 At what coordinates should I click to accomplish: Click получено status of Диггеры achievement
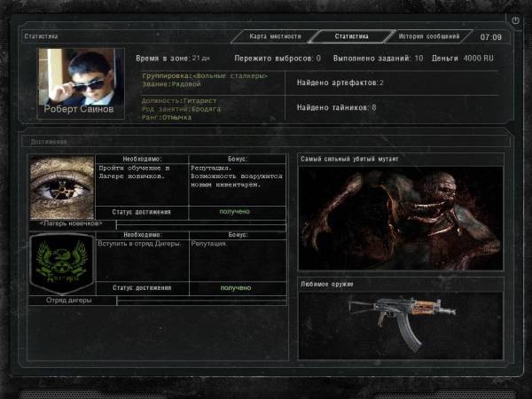tap(235, 288)
